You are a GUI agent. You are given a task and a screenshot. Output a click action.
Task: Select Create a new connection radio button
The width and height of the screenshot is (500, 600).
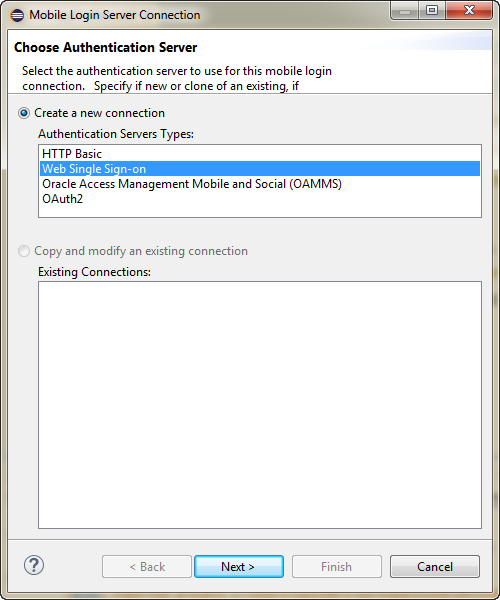(24, 113)
